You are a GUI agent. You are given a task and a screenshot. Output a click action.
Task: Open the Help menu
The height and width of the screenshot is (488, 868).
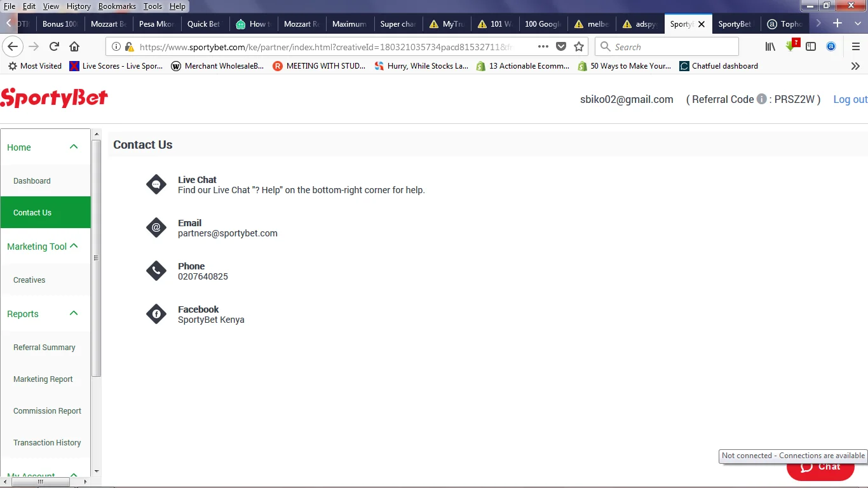tap(177, 6)
